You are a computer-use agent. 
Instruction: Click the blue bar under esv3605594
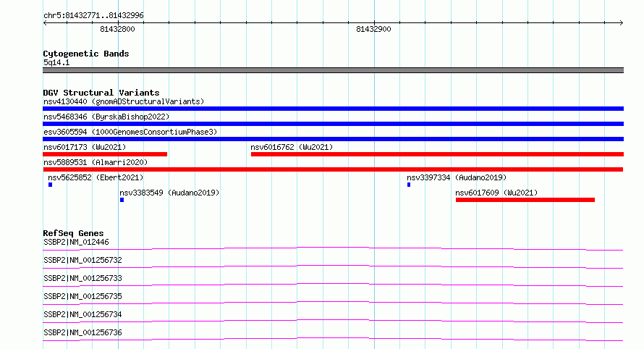click(x=333, y=139)
